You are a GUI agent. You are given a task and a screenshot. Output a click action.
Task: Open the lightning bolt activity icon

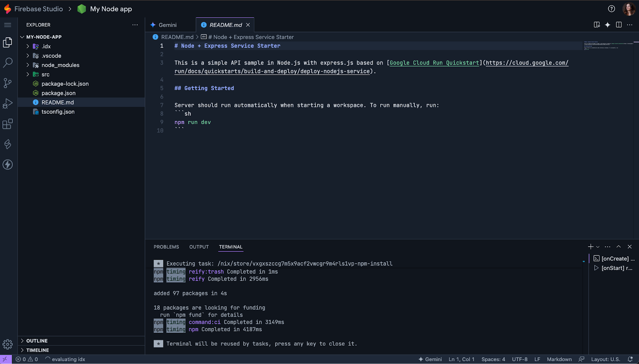8,164
